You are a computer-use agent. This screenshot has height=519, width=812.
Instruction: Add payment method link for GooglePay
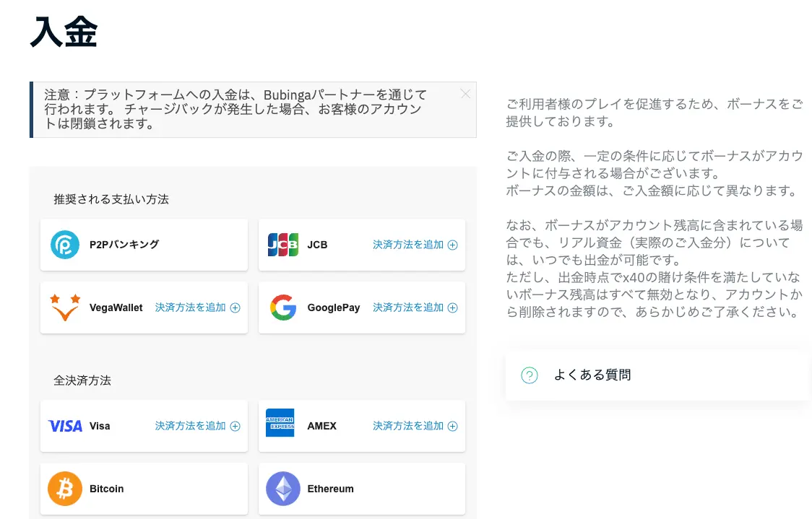415,308
